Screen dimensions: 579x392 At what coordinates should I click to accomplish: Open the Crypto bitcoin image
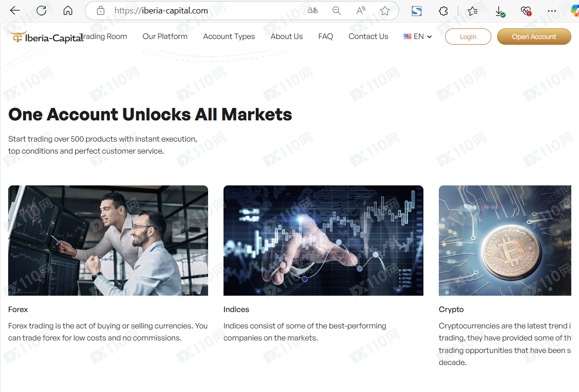click(505, 240)
